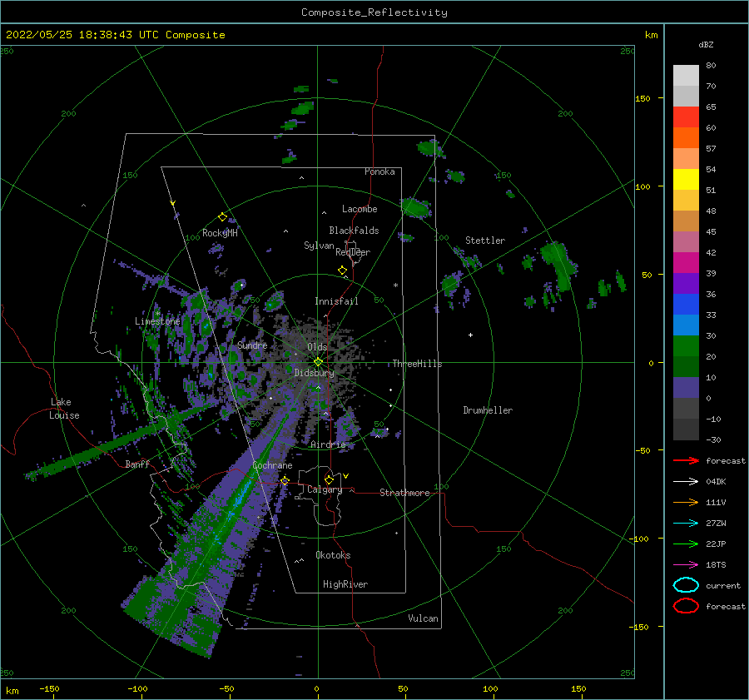This screenshot has width=749, height=700.
Task: Click the Innisfail city label
Action: [x=336, y=301]
